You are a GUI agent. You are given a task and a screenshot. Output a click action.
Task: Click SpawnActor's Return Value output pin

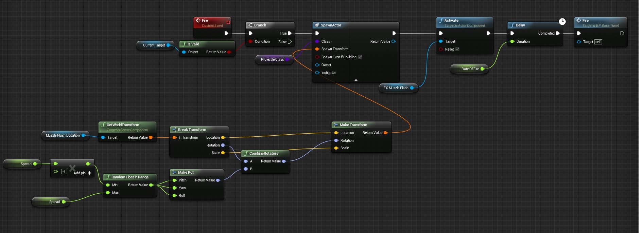(394, 41)
